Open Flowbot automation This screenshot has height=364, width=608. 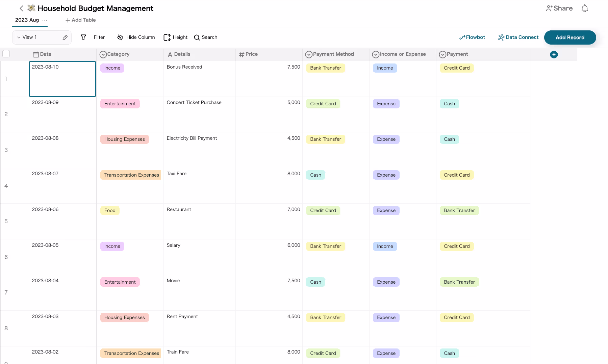[x=472, y=37]
